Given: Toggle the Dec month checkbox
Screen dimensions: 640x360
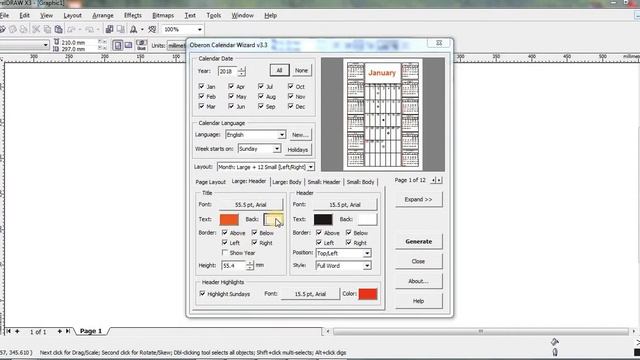Looking at the screenshot, I should (x=291, y=106).
